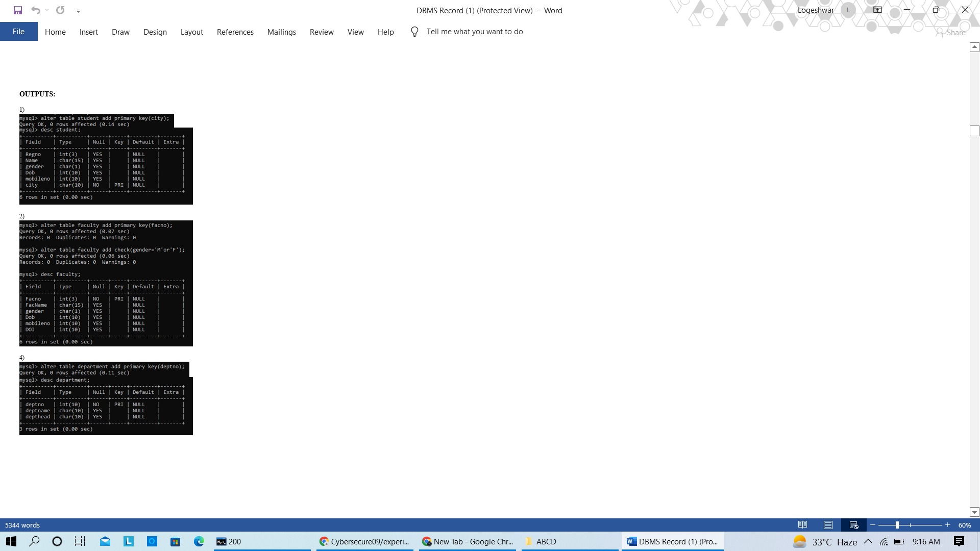Viewport: 980px width, 551px height.
Task: Open the File tab
Action: click(18, 32)
